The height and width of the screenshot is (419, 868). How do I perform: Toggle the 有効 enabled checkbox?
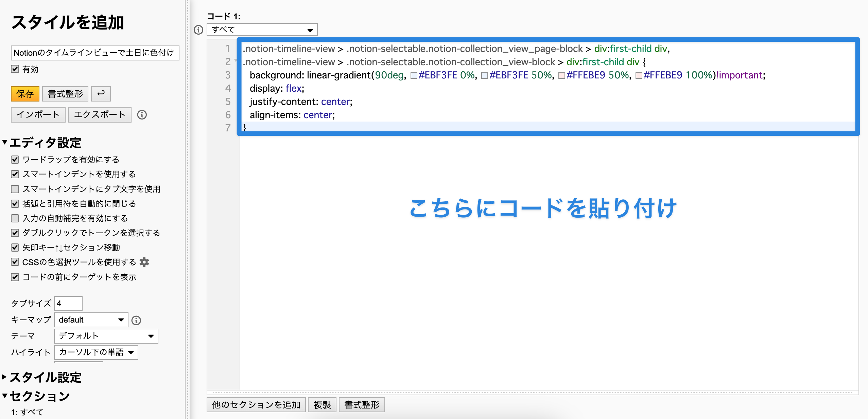point(15,69)
